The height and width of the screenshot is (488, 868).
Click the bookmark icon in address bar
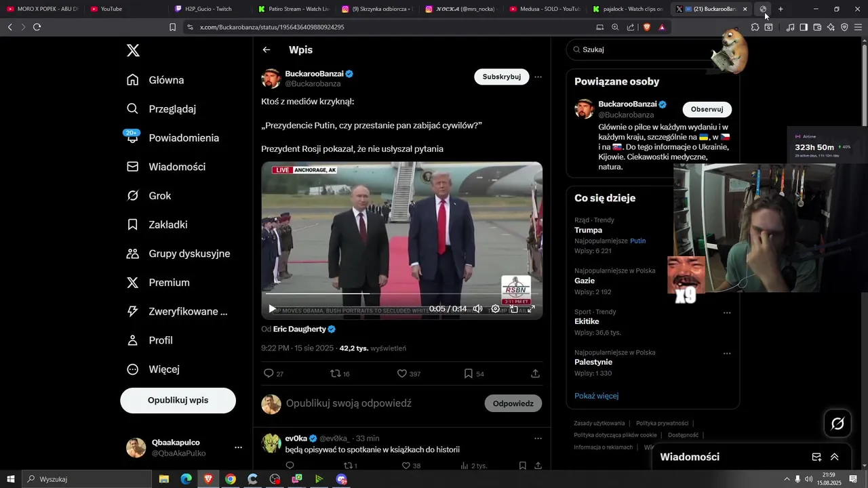click(x=172, y=27)
